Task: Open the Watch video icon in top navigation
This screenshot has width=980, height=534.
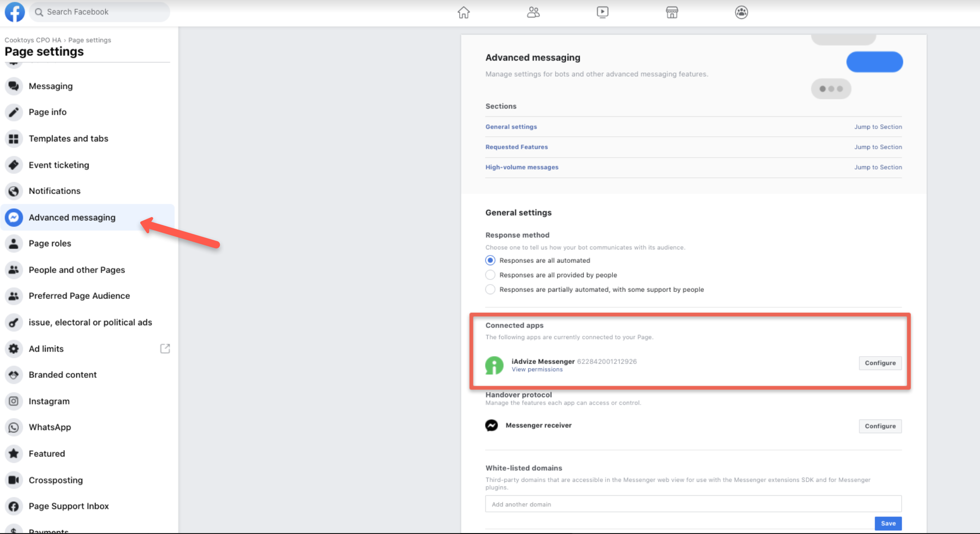Action: click(603, 12)
